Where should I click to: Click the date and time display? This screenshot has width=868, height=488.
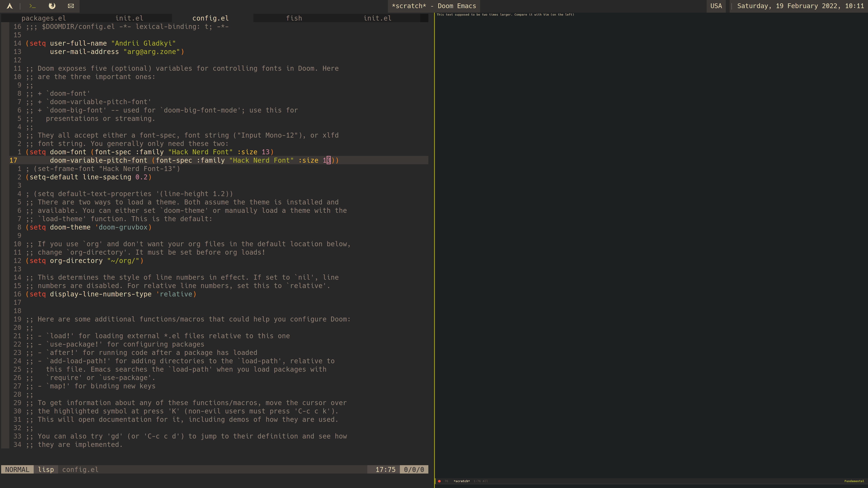(799, 6)
